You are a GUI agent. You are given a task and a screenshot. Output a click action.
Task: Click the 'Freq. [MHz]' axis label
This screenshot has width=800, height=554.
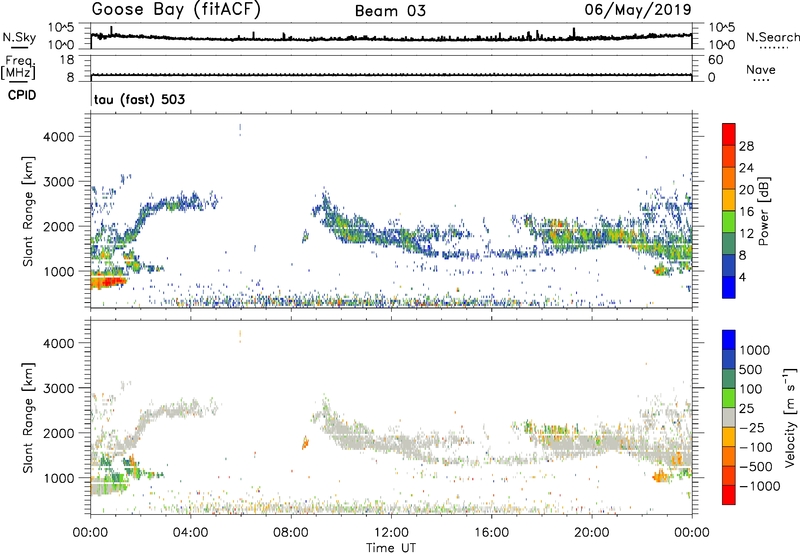tap(18, 68)
